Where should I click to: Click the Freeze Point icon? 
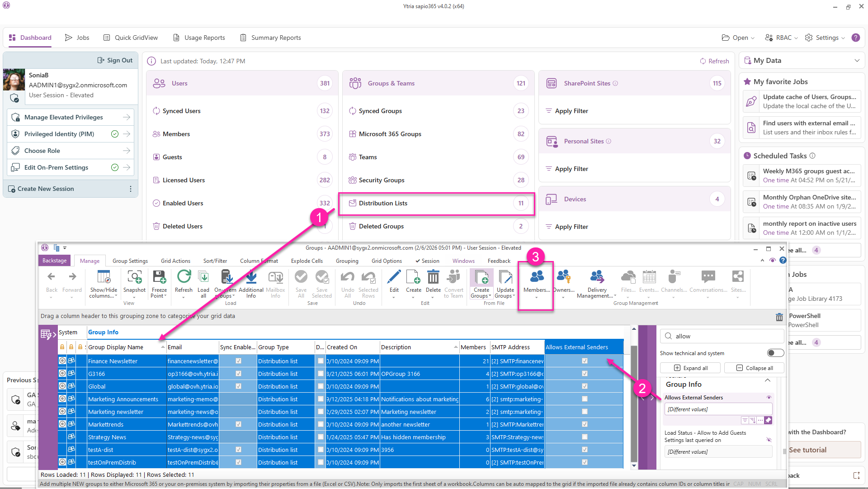coord(159,277)
